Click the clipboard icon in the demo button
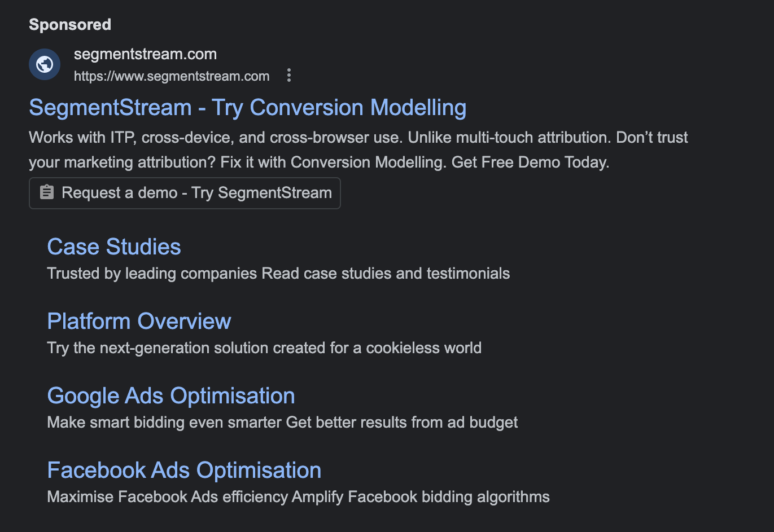This screenshot has width=774, height=532. (46, 192)
